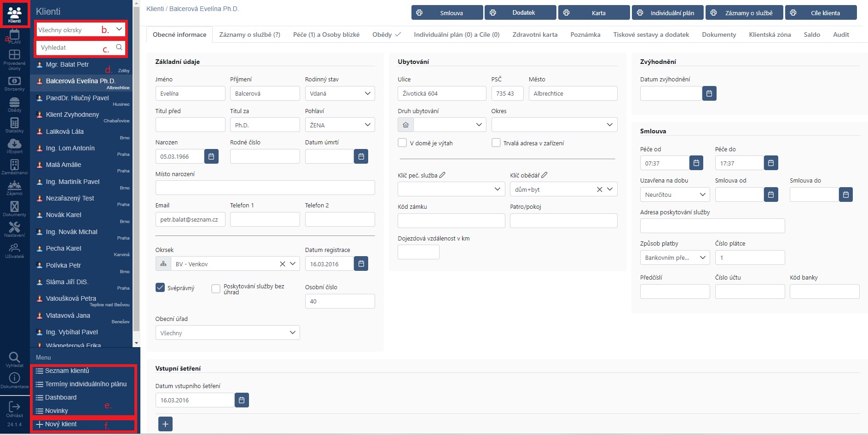Open the Všechny okrsky district filter
This screenshot has height=435, width=868.
[81, 30]
